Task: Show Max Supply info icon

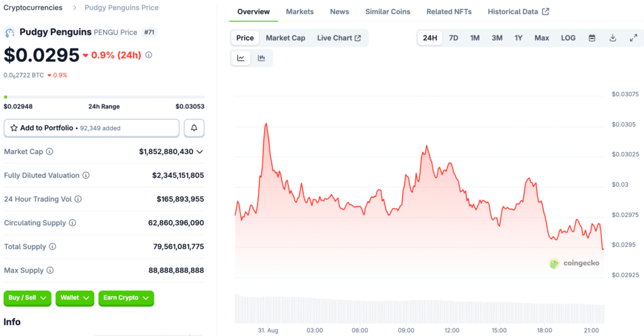Action: point(50,271)
